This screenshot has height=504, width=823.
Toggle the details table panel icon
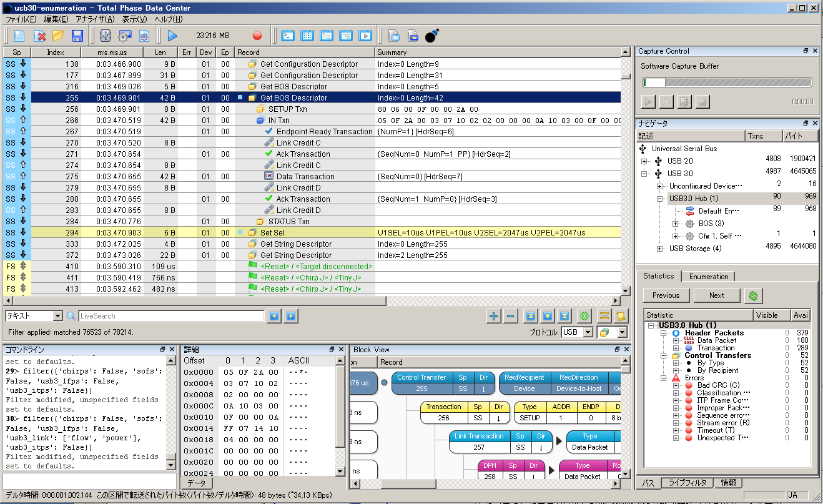point(307,36)
